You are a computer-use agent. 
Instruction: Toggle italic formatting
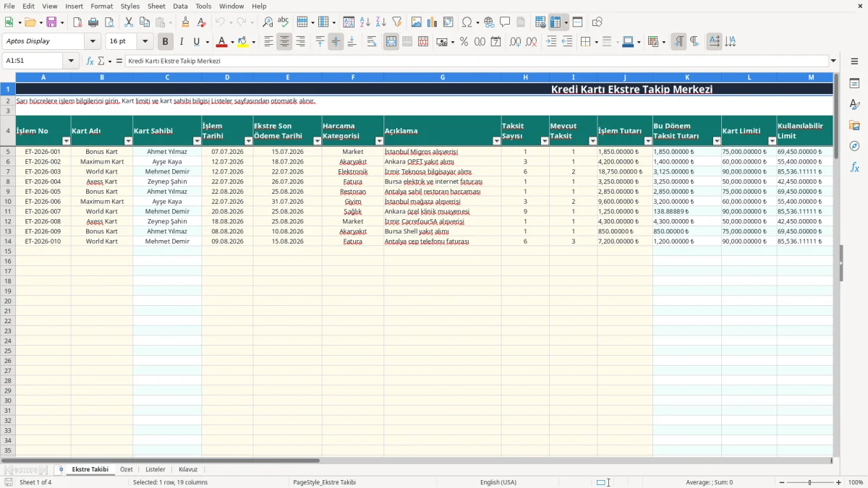tap(182, 42)
